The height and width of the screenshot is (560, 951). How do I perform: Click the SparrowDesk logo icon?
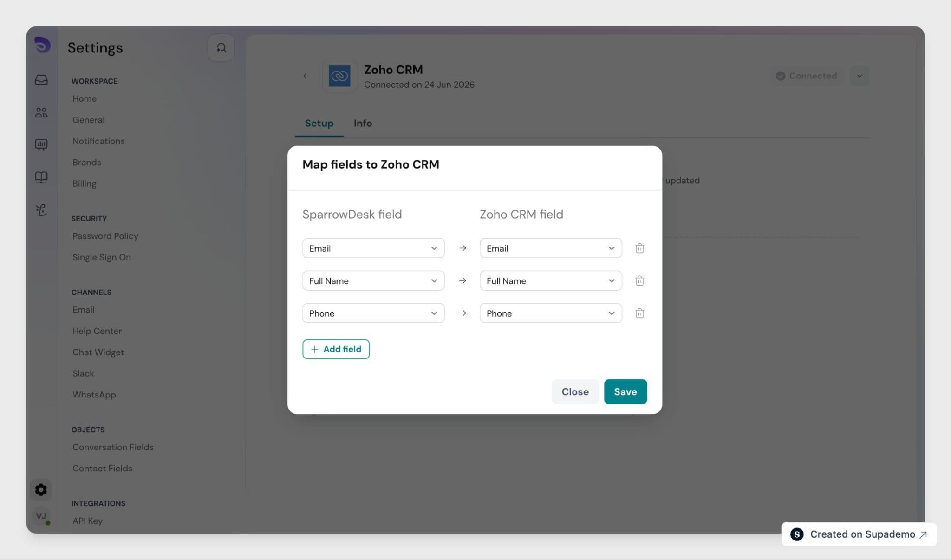click(x=42, y=45)
